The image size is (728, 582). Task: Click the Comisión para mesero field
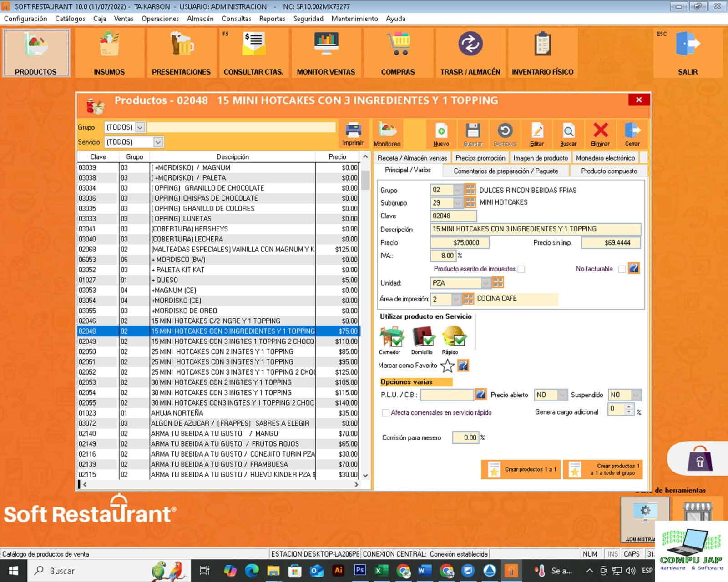(465, 438)
